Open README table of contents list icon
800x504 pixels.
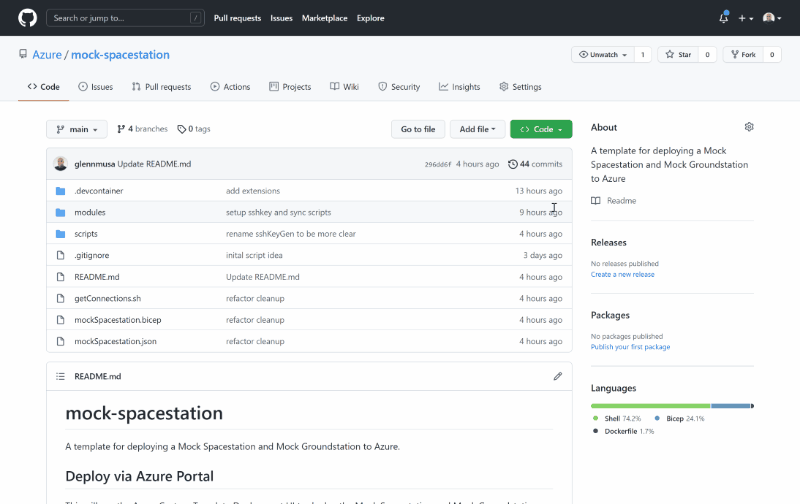click(60, 376)
